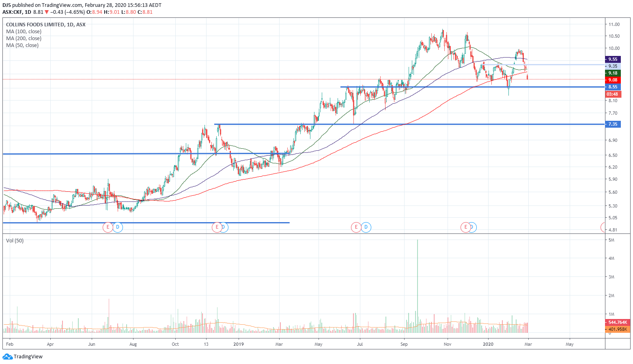
Task: Click the 9.18 green price label
Action: click(613, 73)
